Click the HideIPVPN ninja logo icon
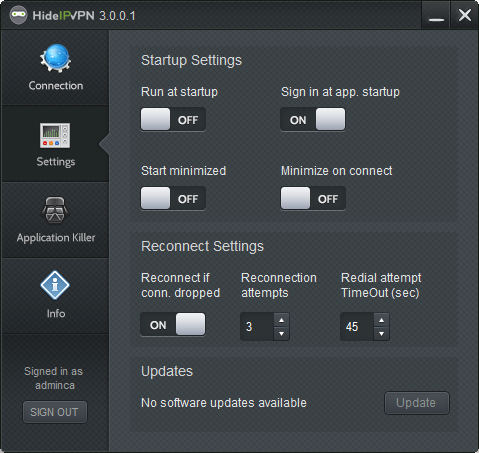The image size is (479, 453). coord(18,15)
